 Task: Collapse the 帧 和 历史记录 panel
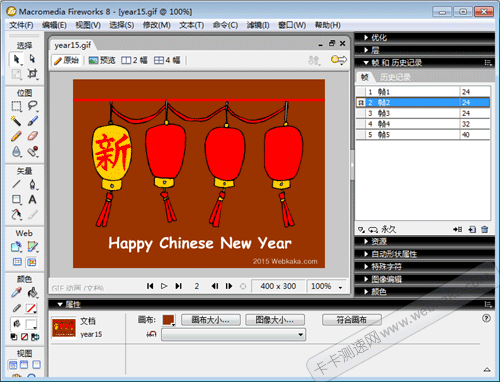pyautogui.click(x=366, y=63)
